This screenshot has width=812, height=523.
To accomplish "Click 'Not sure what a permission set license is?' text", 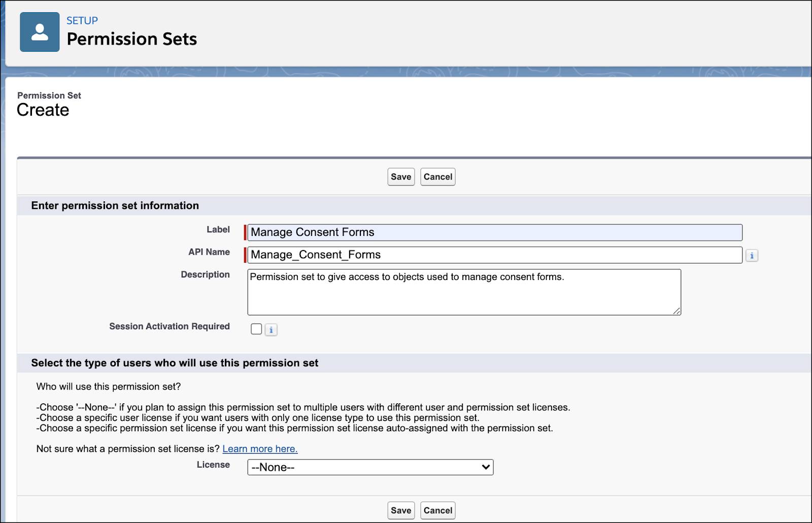I will click(x=128, y=449).
